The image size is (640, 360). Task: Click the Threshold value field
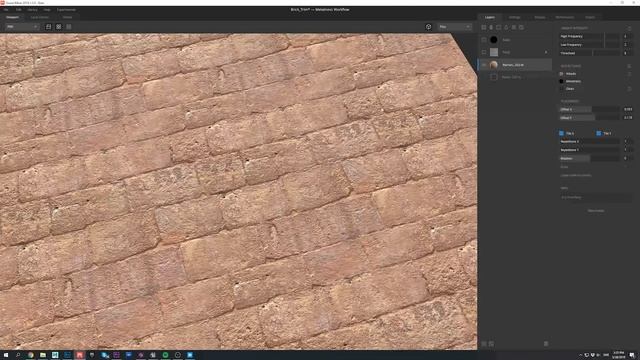[x=627, y=53]
